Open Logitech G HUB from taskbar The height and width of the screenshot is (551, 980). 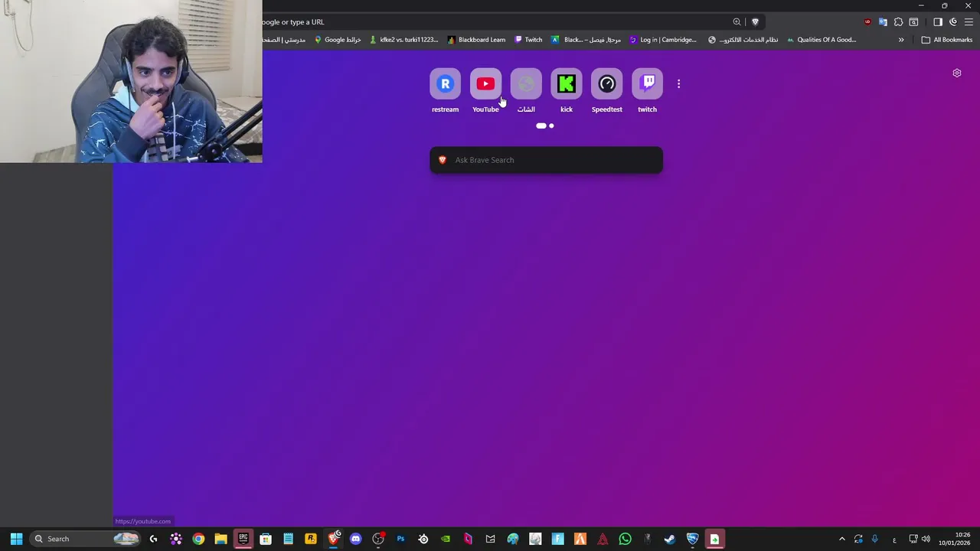click(153, 539)
